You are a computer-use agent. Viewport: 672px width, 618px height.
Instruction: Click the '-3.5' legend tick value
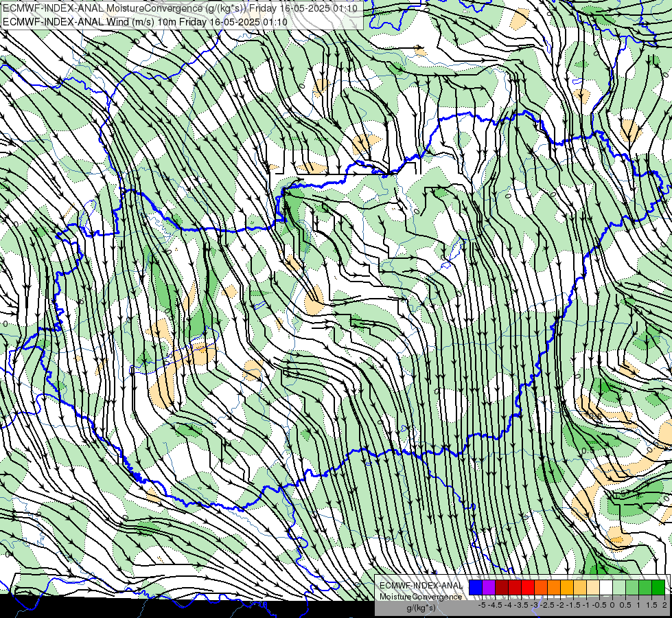click(x=521, y=605)
